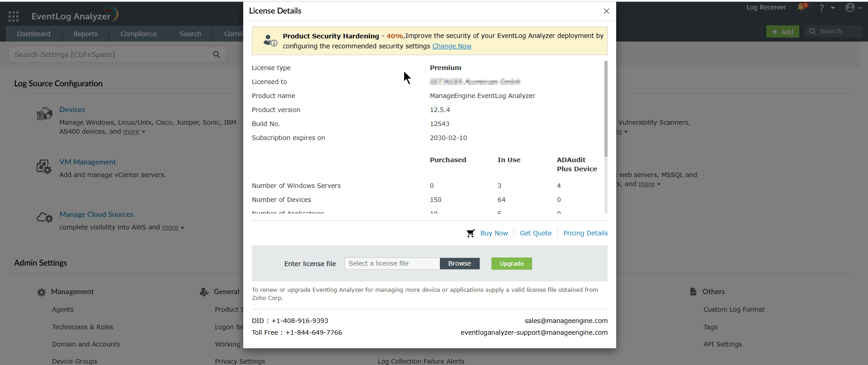Screen dimensions: 868x365
Task: Click the 'more' link under Devices
Action: 131,131
